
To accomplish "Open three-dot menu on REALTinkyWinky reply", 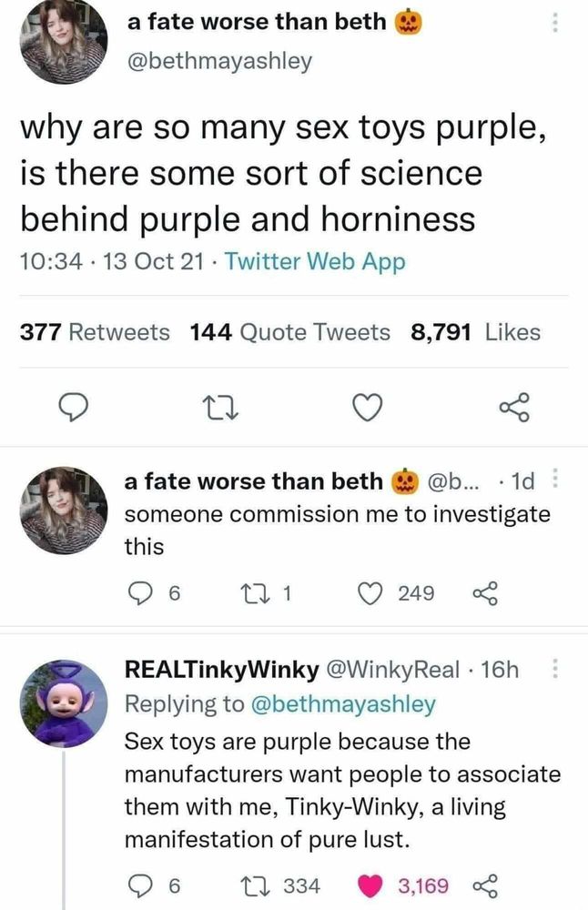I will click(554, 669).
